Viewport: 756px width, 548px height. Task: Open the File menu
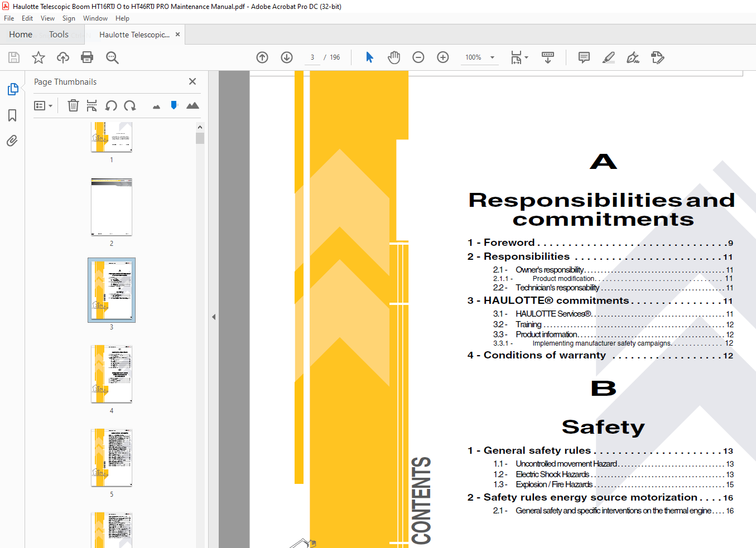pyautogui.click(x=9, y=18)
